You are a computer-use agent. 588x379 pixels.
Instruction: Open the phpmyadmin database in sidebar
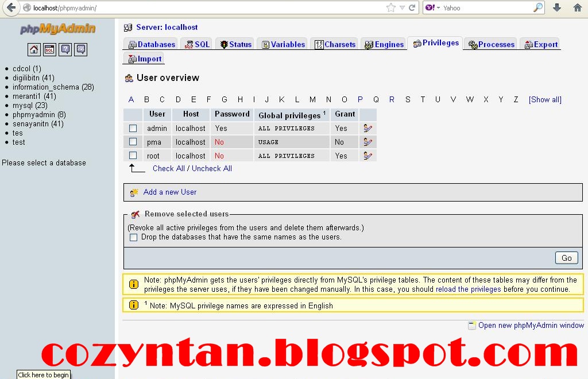[39, 115]
